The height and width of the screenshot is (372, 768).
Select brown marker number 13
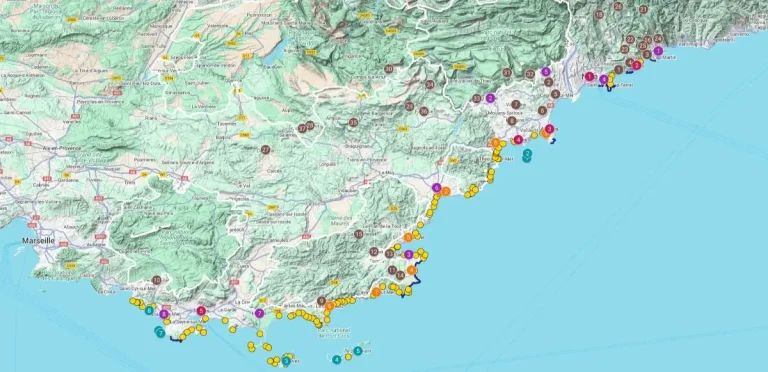[x=389, y=254]
